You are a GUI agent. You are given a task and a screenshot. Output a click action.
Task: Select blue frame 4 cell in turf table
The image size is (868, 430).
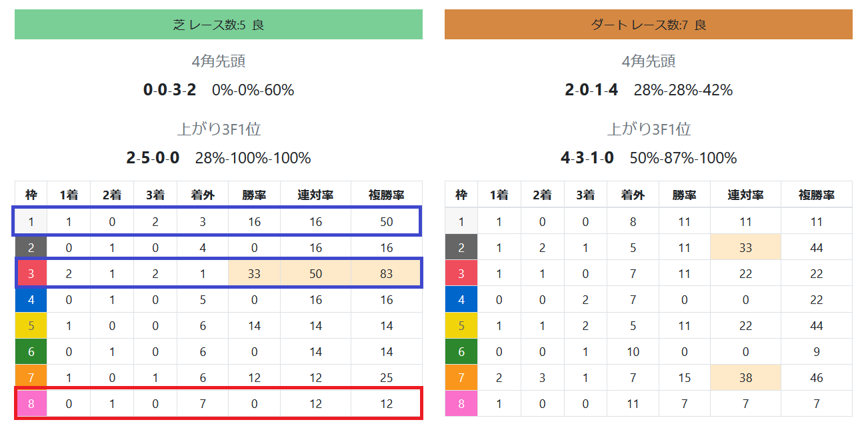pos(31,299)
